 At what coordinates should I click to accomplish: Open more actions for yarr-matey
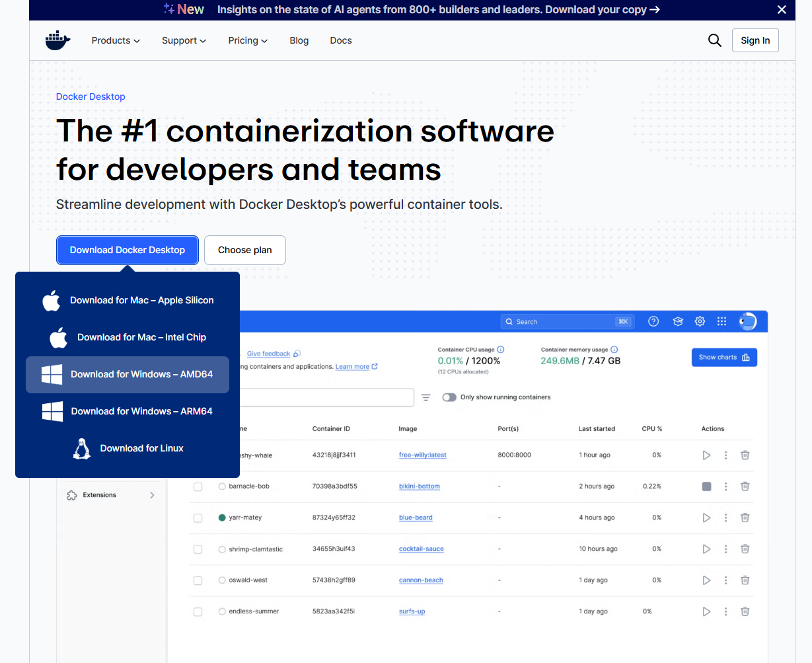coord(725,518)
